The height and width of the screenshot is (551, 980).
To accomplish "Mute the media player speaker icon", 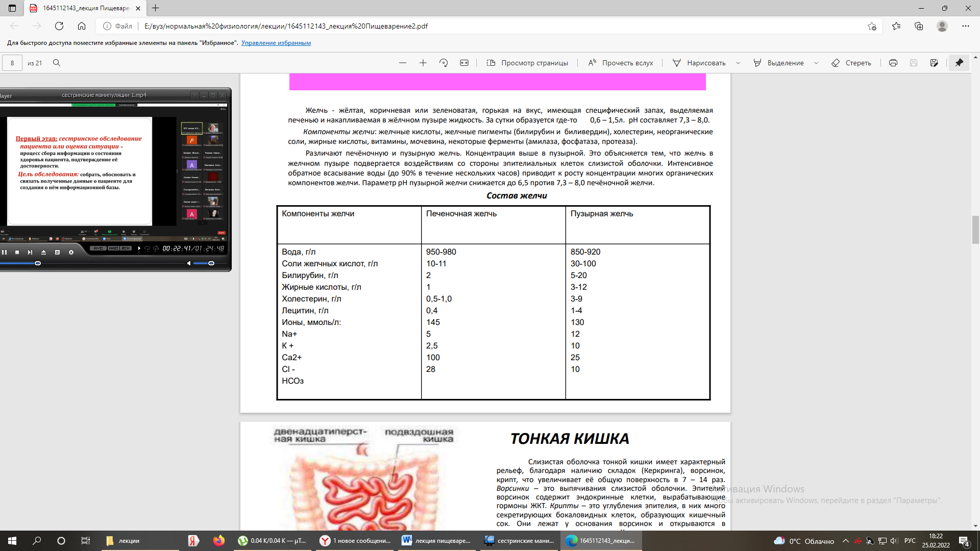I will [x=188, y=263].
